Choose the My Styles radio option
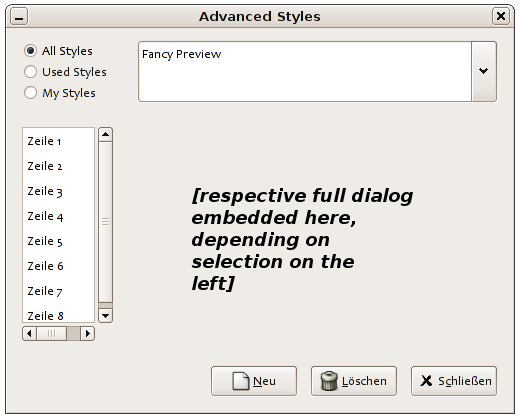 (30, 93)
